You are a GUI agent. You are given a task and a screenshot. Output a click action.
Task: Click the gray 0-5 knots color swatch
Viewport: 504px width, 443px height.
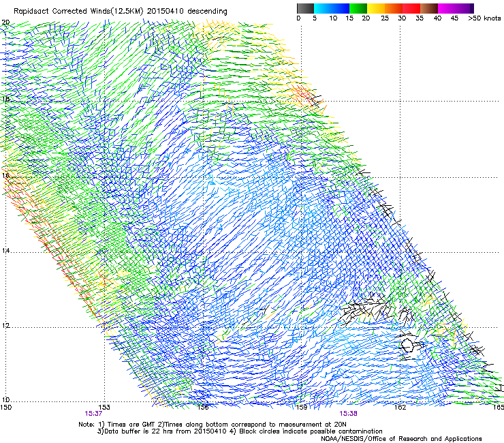pyautogui.click(x=305, y=8)
